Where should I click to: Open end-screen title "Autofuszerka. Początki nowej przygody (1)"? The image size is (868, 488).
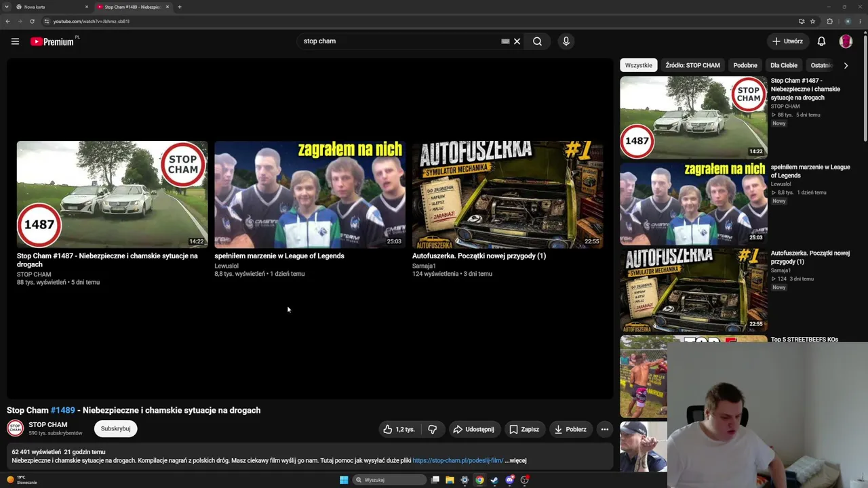pos(479,256)
